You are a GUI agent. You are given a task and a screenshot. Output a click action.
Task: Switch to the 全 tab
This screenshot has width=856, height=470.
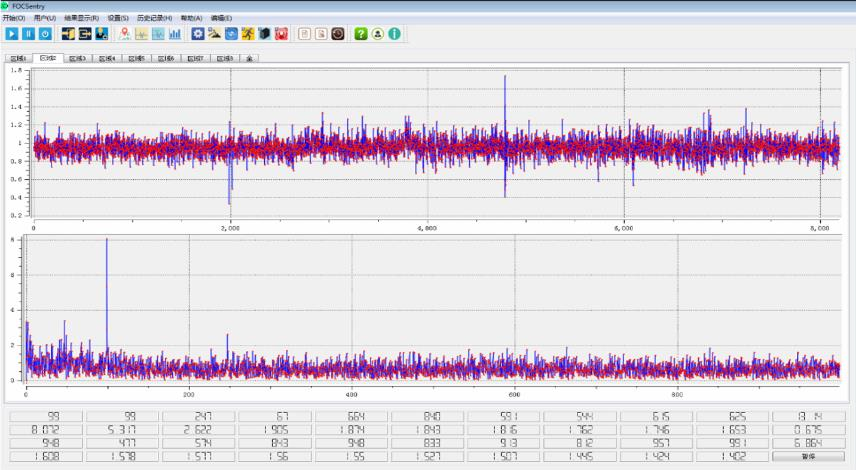[250, 58]
